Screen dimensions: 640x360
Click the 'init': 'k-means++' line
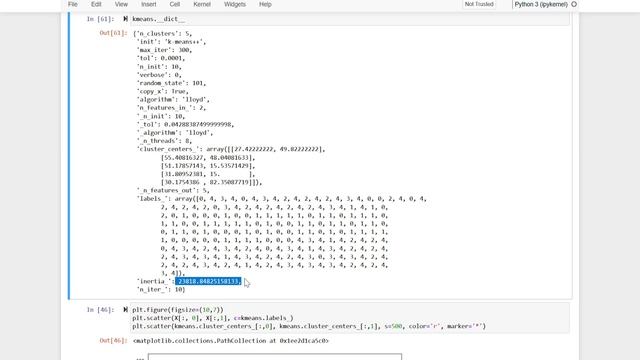[x=171, y=42]
